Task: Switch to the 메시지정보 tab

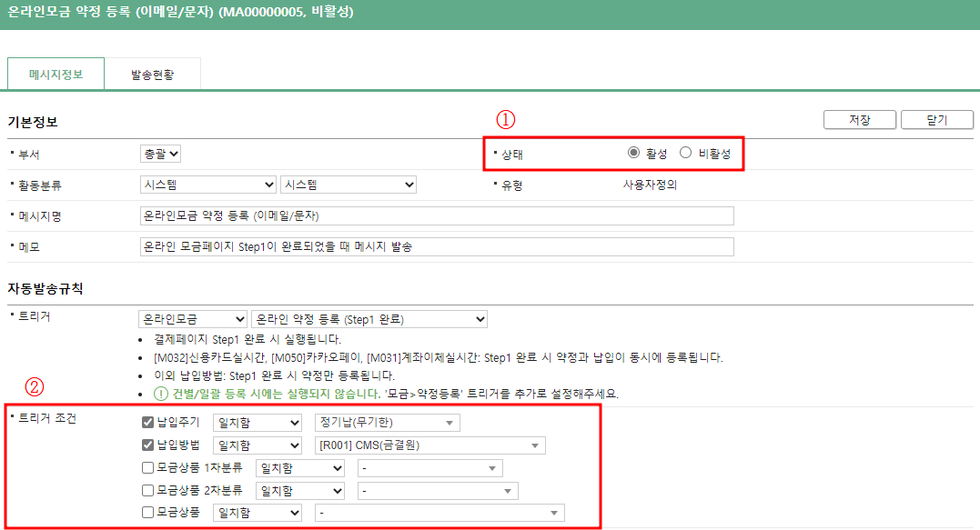Action: pos(56,75)
